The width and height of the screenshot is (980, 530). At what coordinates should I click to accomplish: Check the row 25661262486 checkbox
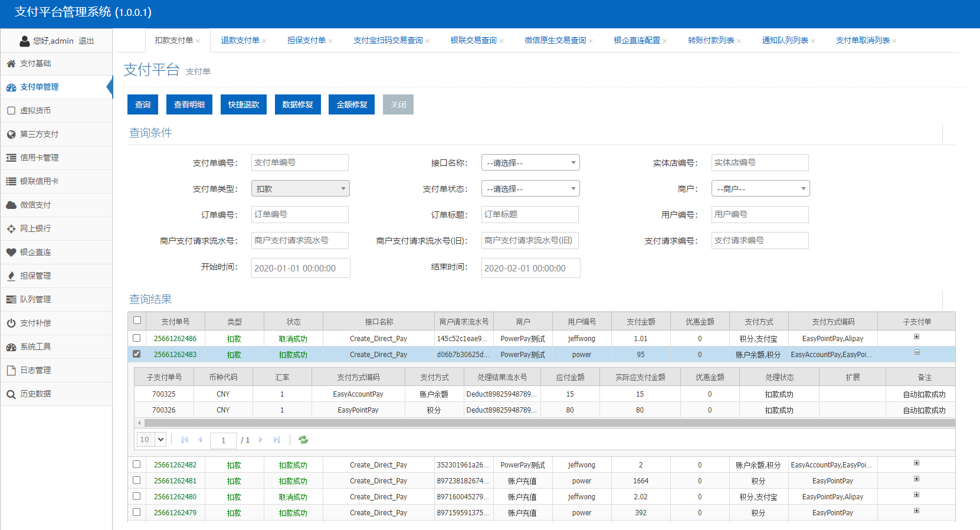(x=137, y=338)
